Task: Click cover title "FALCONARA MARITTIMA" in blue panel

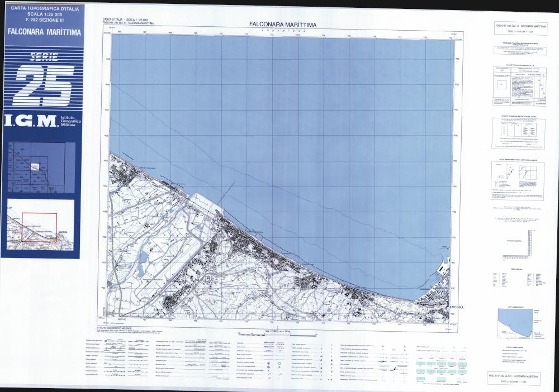Action: 45,32
